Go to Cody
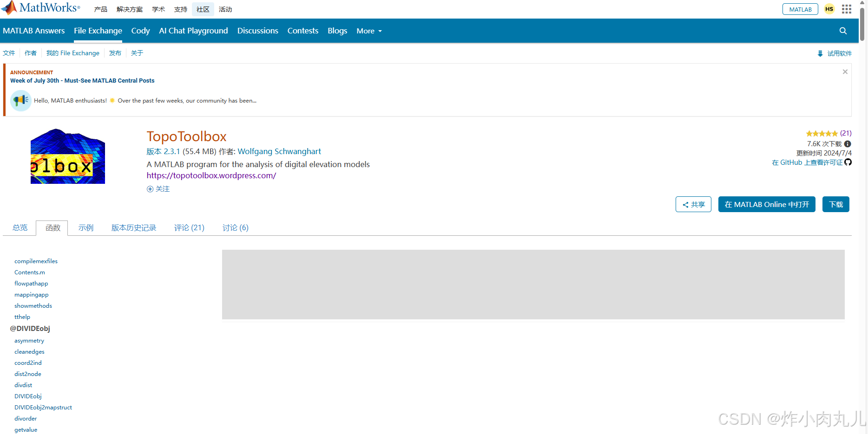This screenshot has width=868, height=434. tap(140, 31)
